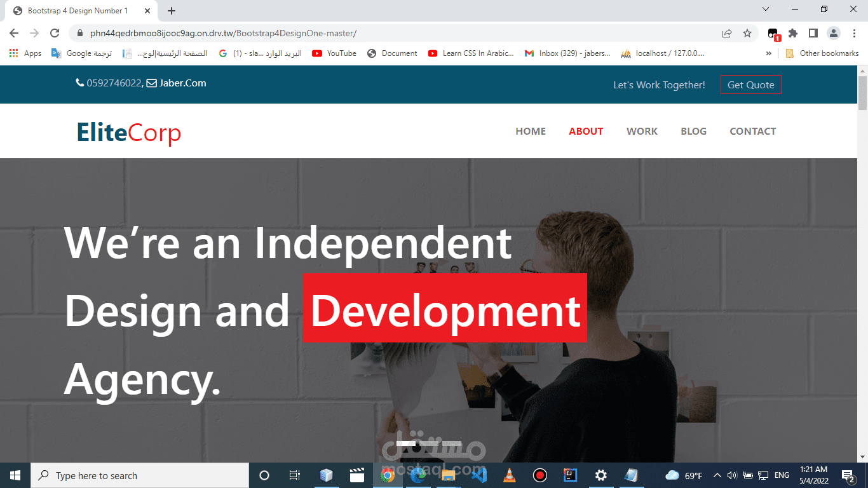Select the ABOUT navigation item
868x488 pixels.
tap(586, 131)
